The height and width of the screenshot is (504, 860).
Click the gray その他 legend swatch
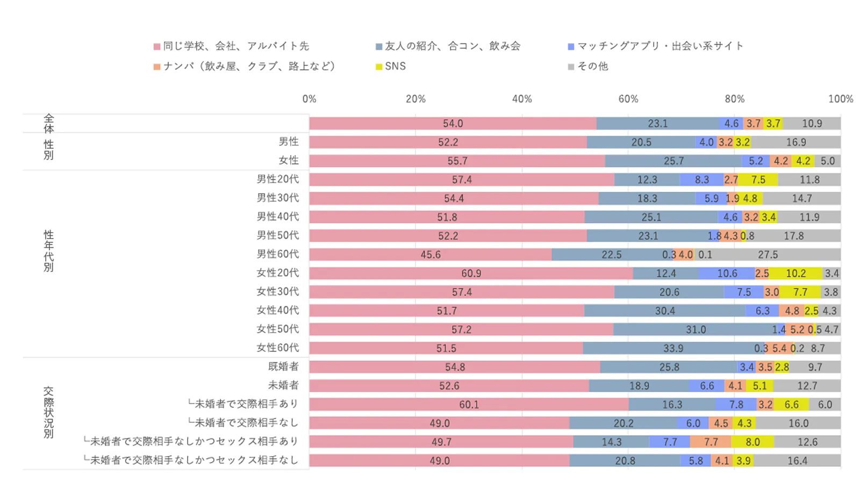[571, 67]
